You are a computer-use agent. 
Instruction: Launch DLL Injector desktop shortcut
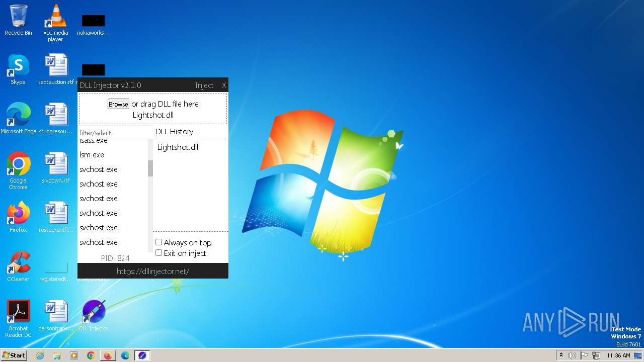point(94,316)
